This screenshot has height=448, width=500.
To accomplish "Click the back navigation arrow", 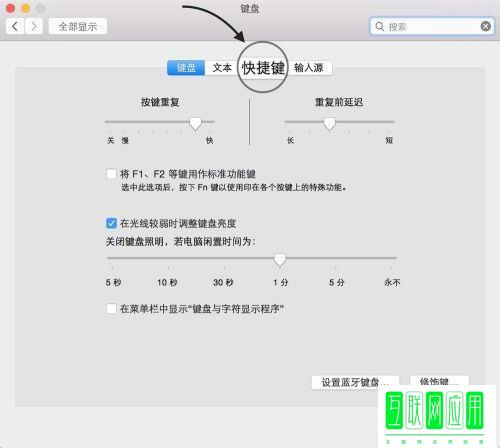I will pos(15,26).
